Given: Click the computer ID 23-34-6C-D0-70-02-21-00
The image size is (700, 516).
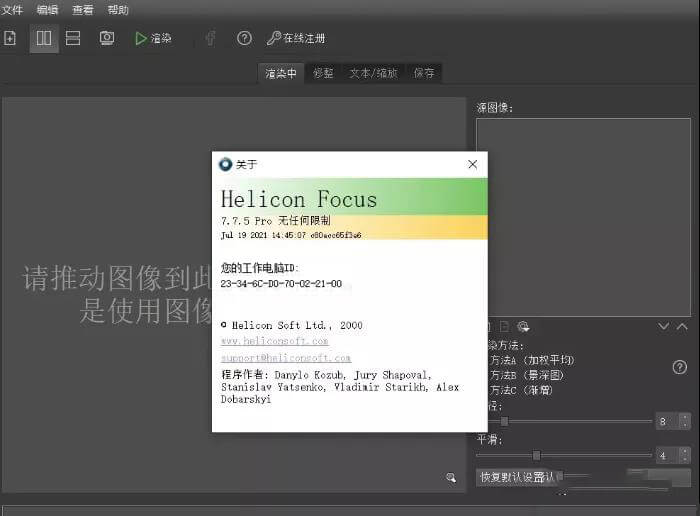Looking at the screenshot, I should [x=281, y=283].
